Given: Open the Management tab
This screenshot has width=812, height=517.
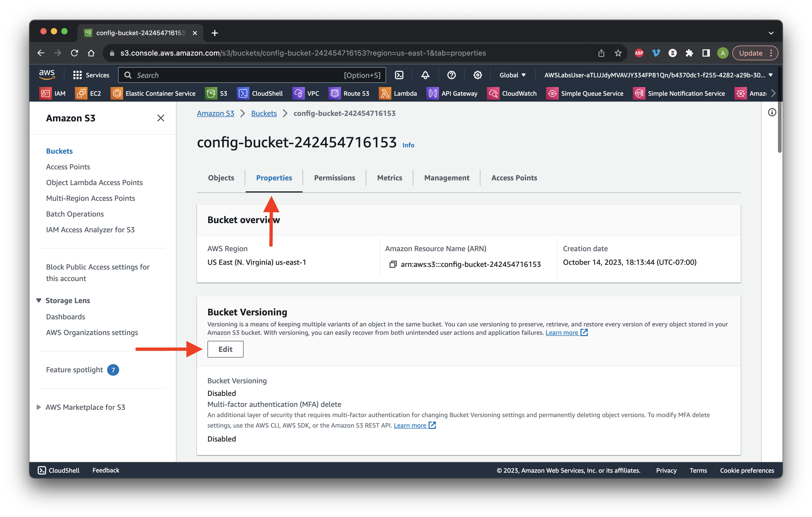Looking at the screenshot, I should [x=446, y=177].
